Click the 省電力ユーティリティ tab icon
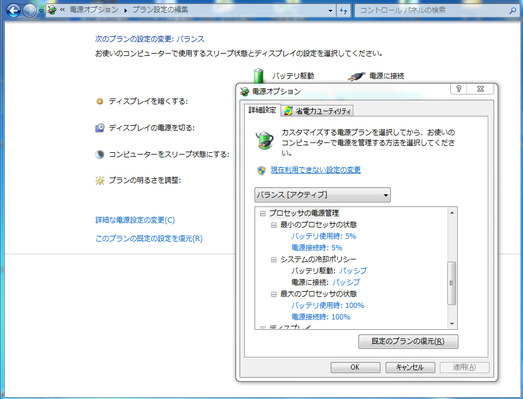This screenshot has width=523, height=399. point(288,111)
